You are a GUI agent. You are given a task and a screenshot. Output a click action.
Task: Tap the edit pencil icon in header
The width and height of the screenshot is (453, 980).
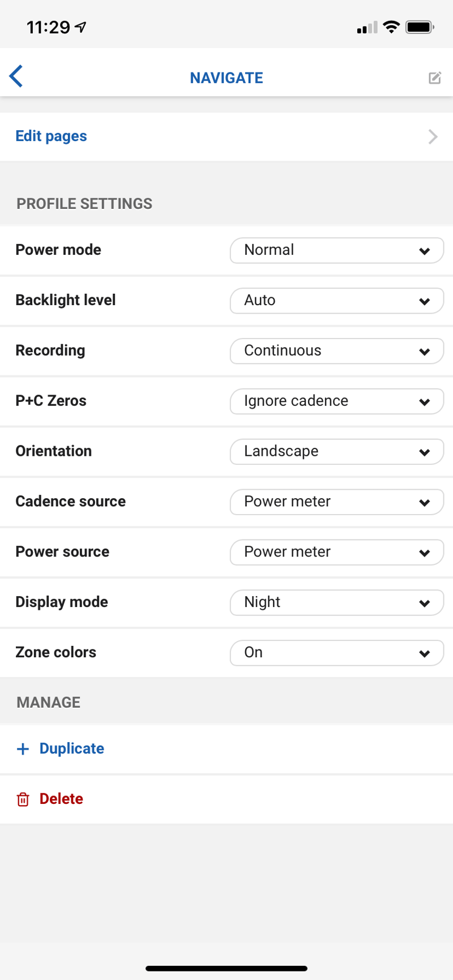pyautogui.click(x=434, y=78)
